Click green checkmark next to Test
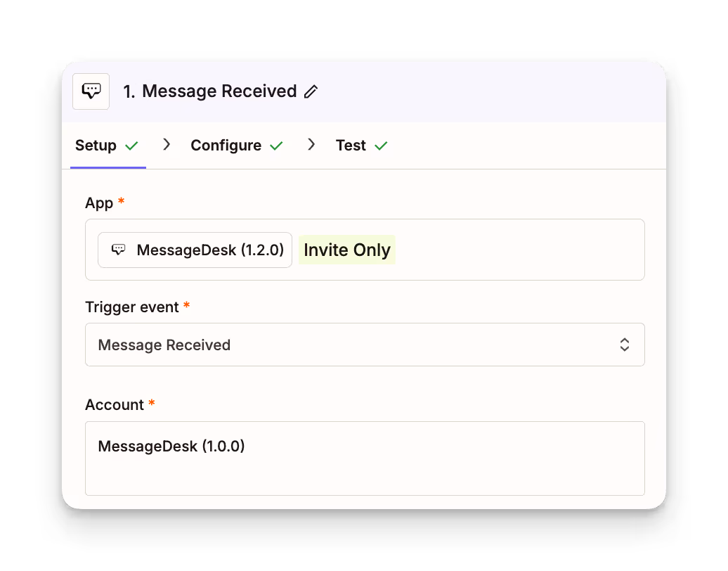The image size is (728, 571). click(381, 146)
